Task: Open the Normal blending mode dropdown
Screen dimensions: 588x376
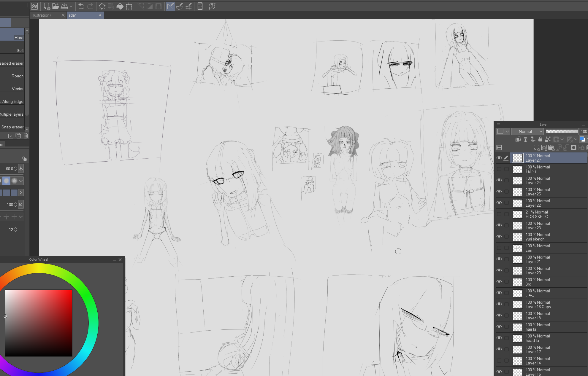Action: tap(527, 131)
